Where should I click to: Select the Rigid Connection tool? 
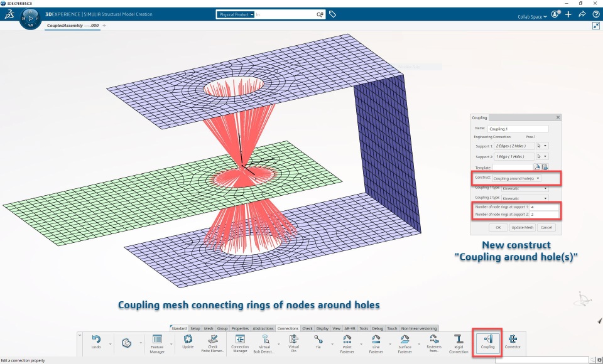click(x=459, y=344)
